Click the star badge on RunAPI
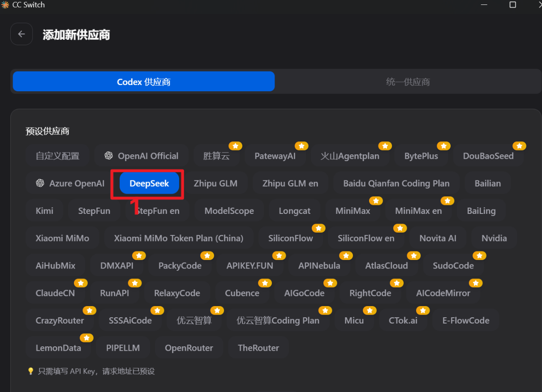 click(135, 283)
